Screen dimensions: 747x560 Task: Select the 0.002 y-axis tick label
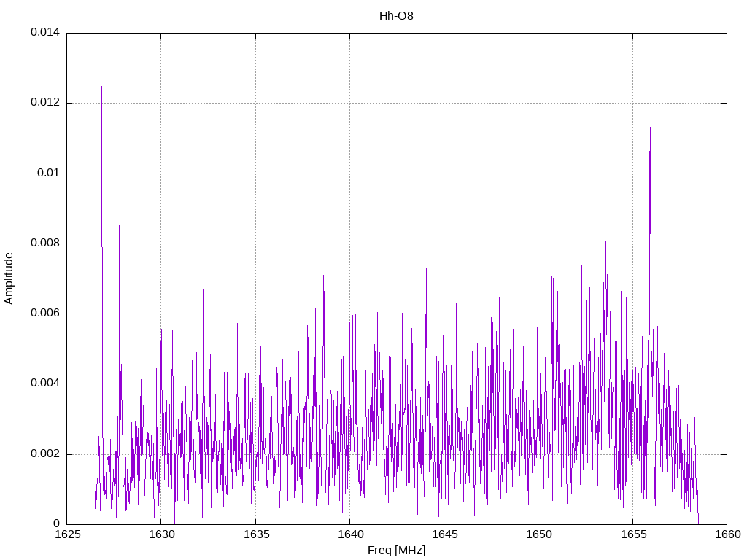click(44, 454)
